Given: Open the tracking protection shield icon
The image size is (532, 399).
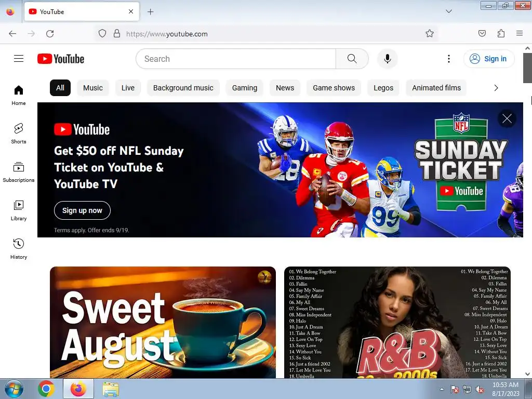Looking at the screenshot, I should coord(102,33).
